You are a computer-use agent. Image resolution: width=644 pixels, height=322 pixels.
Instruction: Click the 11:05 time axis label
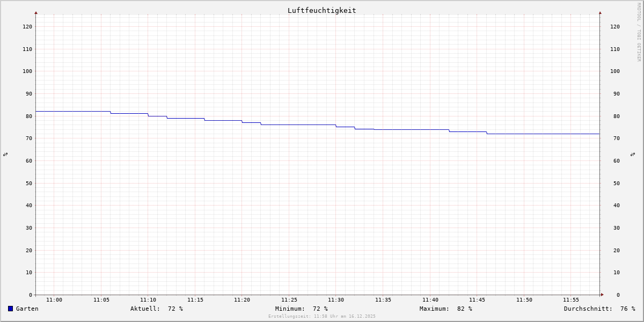[x=101, y=300]
